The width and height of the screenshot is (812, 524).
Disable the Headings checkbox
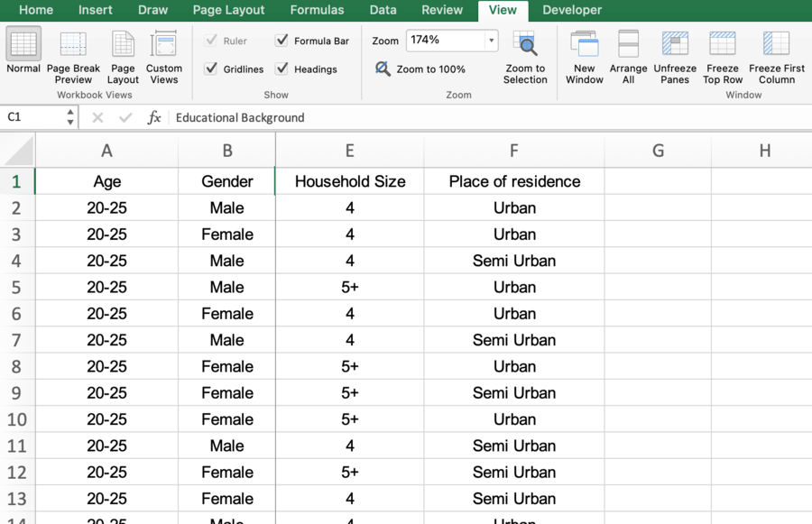click(x=282, y=69)
